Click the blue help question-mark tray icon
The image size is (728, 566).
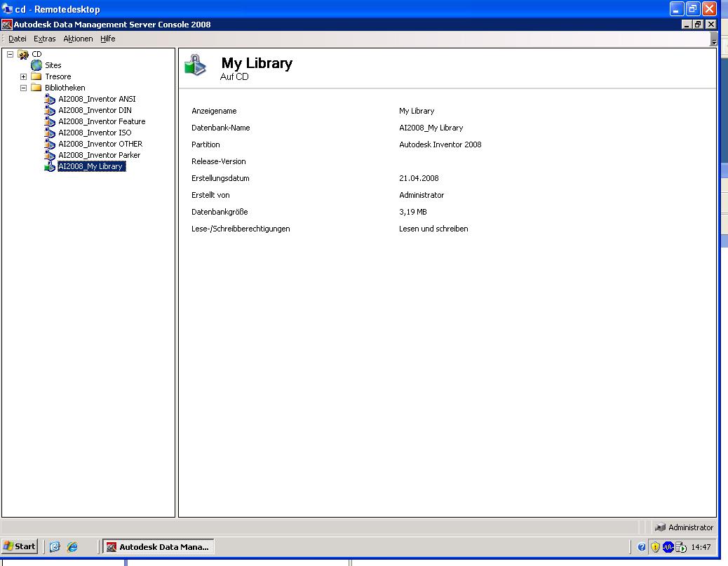coord(642,547)
